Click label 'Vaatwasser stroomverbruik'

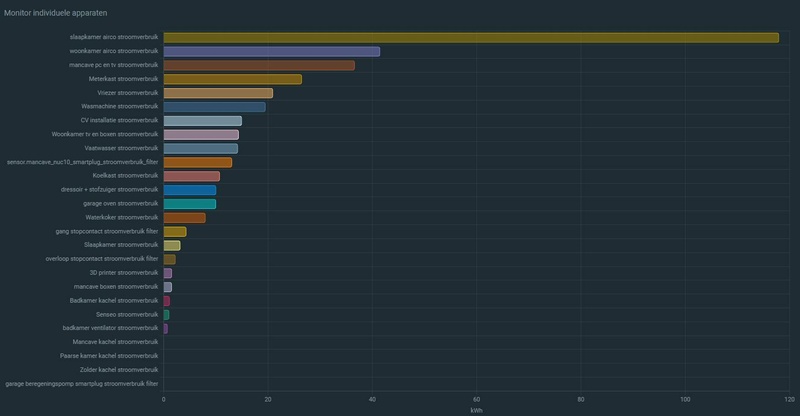(x=121, y=148)
